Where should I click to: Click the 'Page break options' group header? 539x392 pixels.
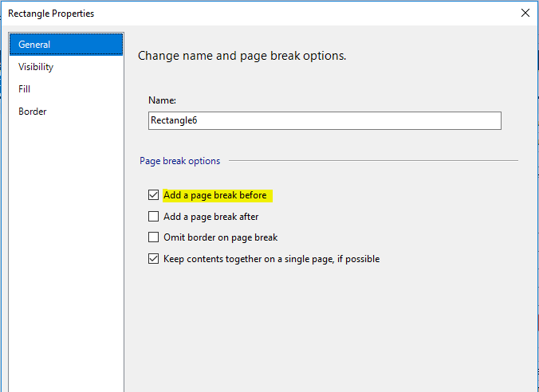[x=180, y=161]
